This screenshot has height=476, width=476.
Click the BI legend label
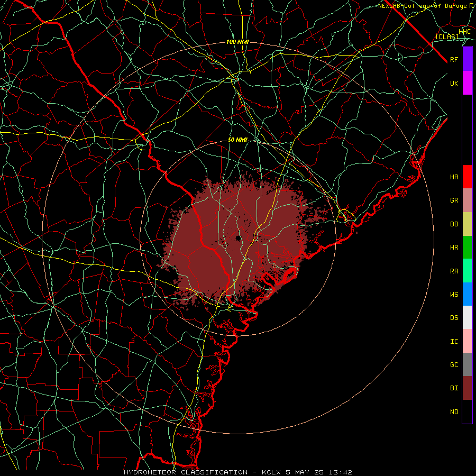point(454,388)
